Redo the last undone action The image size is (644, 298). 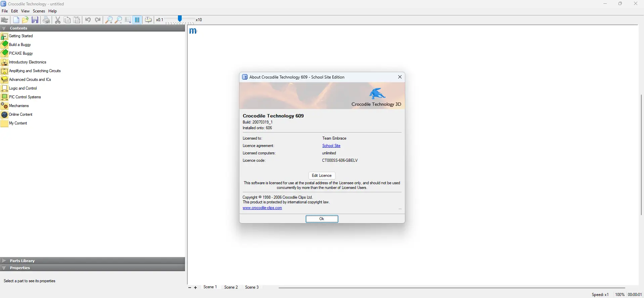tap(98, 20)
